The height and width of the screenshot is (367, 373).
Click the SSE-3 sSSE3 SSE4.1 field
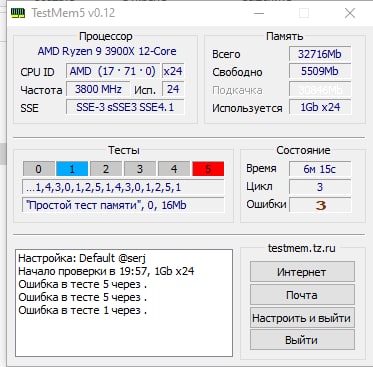tap(125, 107)
